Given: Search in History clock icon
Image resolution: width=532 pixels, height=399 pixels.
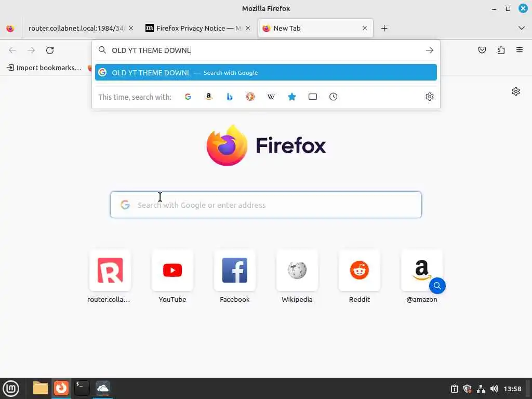Looking at the screenshot, I should point(333,97).
